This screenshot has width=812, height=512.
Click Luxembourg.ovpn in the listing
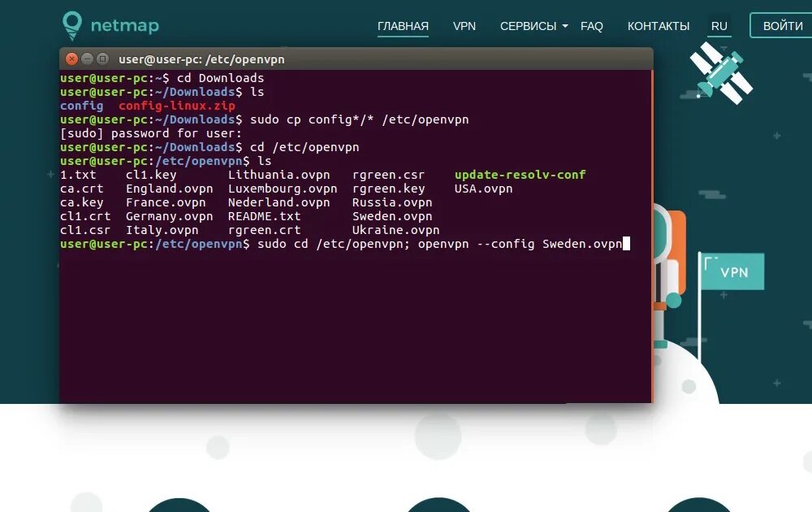[283, 189]
